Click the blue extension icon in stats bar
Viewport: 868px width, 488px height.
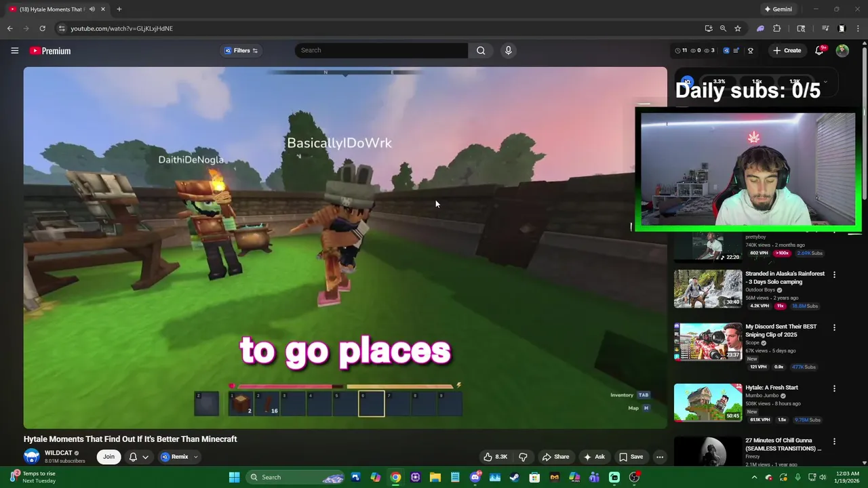pos(726,50)
